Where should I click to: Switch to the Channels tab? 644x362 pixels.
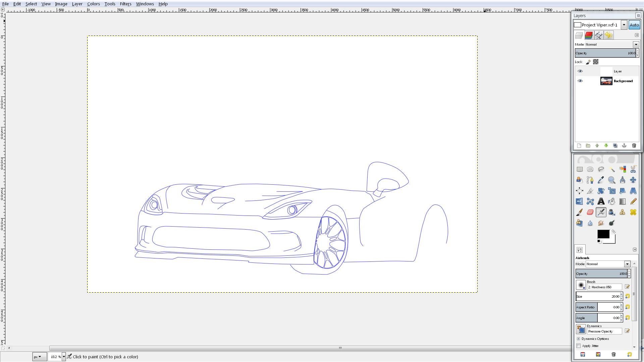(589, 35)
